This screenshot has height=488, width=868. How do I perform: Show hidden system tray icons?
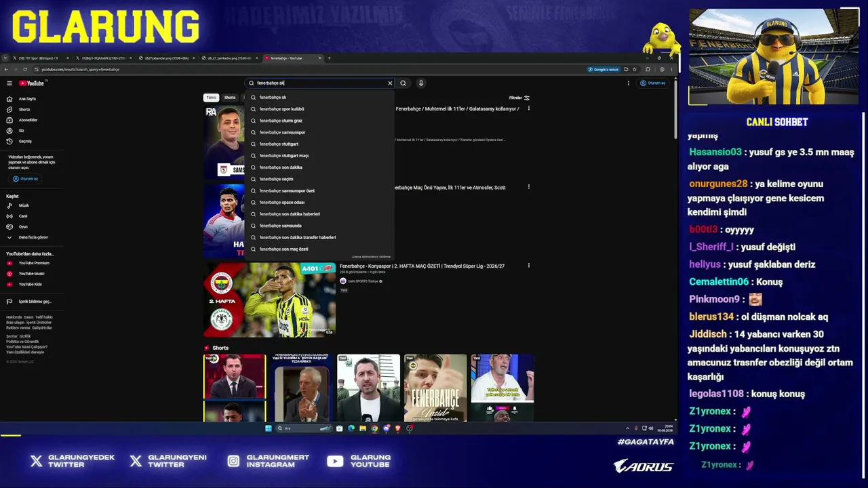click(627, 428)
